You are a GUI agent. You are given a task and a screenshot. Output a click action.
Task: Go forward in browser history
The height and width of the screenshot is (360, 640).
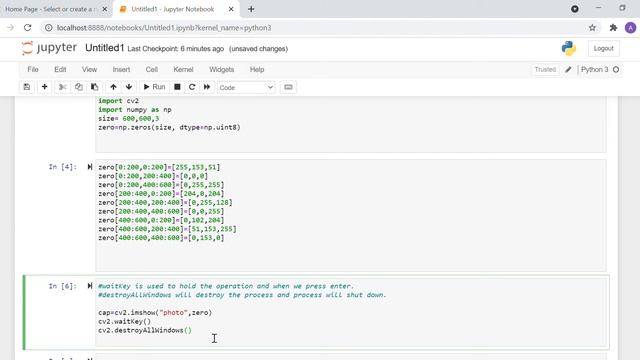tap(11, 27)
